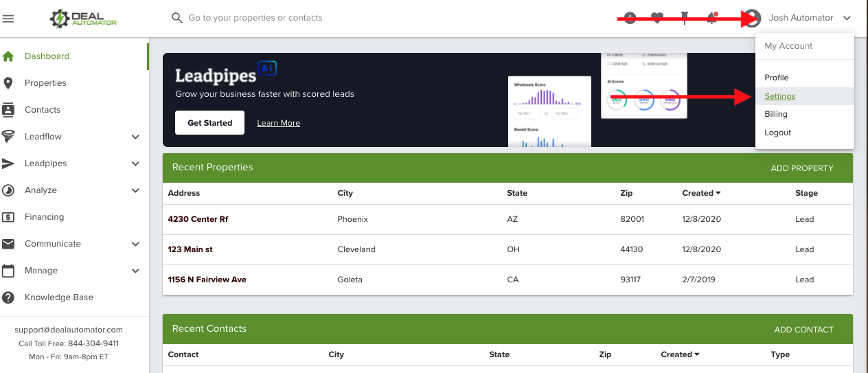Click the Phoenix city cell
Viewport: 868px width, 373px height.
click(353, 219)
